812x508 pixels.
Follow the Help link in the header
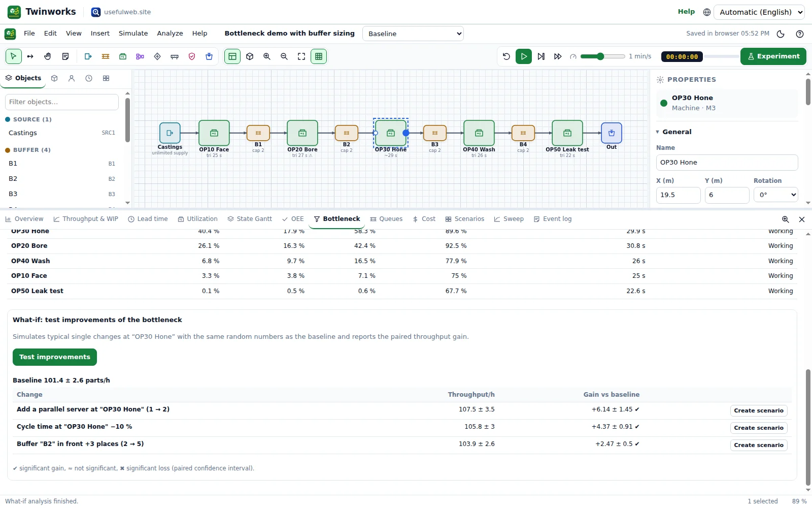pyautogui.click(x=686, y=12)
